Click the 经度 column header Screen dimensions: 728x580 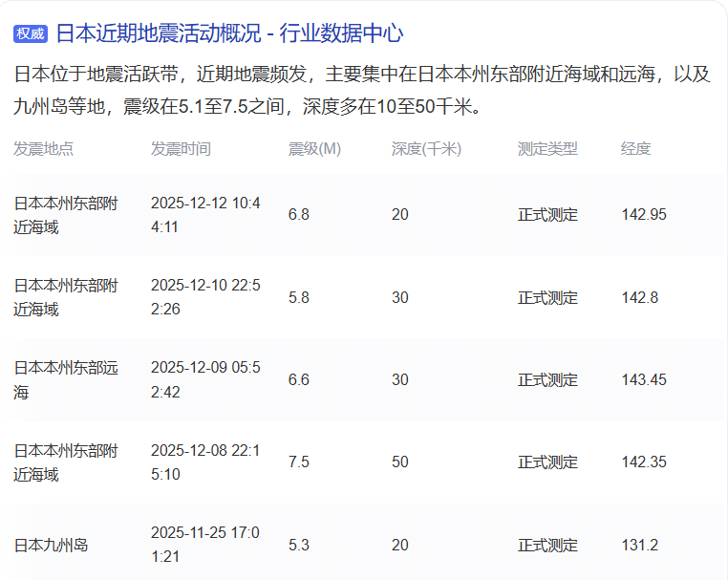pyautogui.click(x=635, y=149)
